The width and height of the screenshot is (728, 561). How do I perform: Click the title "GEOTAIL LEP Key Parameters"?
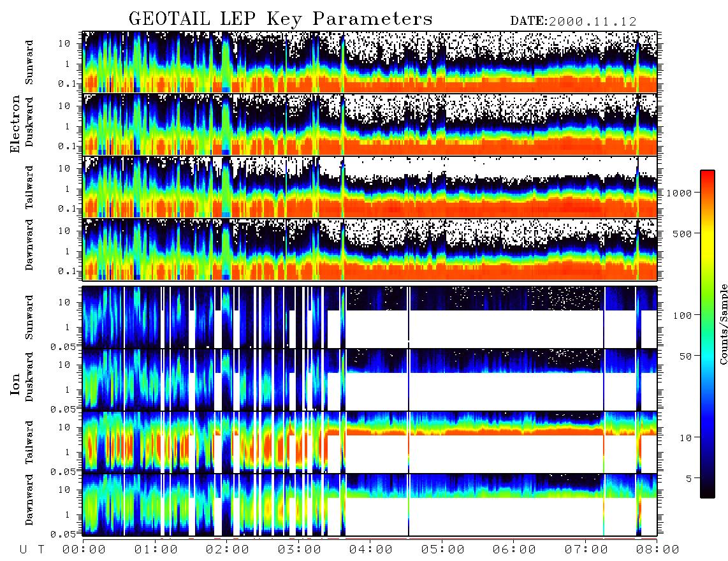(x=280, y=18)
